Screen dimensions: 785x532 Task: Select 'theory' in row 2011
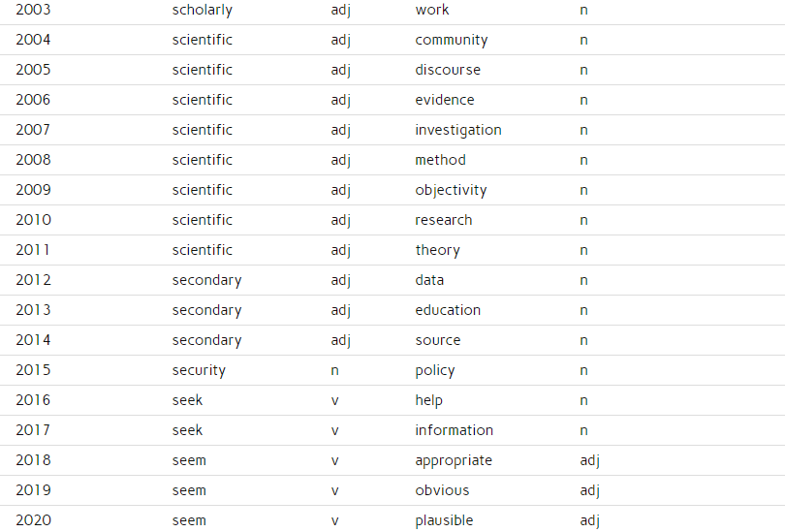pos(437,251)
